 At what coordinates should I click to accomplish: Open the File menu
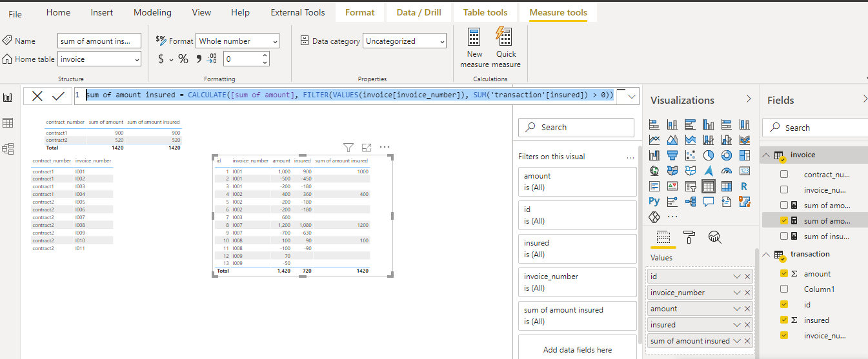15,14
